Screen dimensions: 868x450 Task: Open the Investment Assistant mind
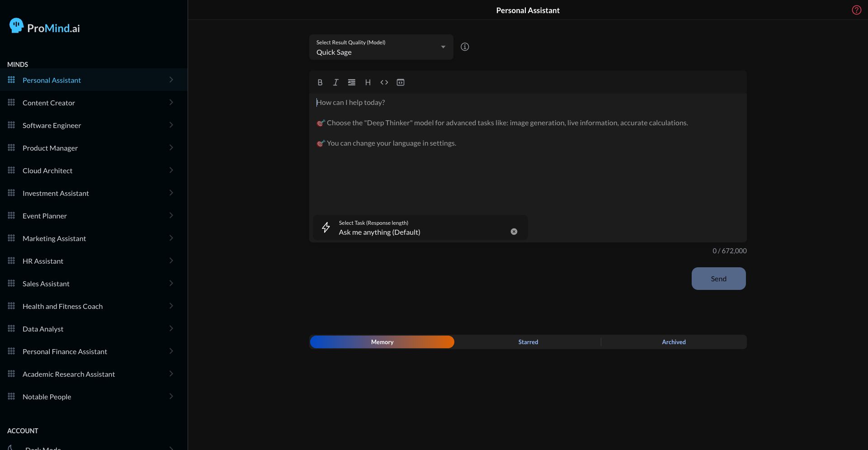point(56,194)
